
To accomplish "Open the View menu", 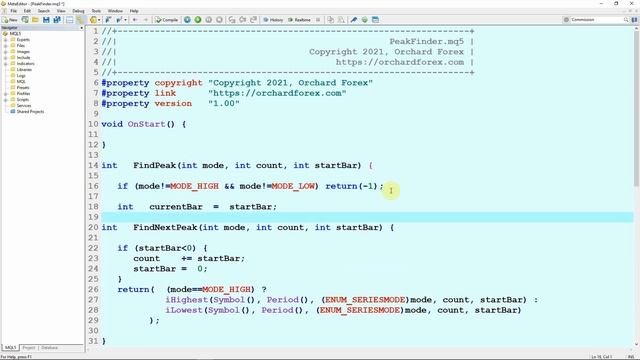I will pyautogui.click(x=61, y=11).
